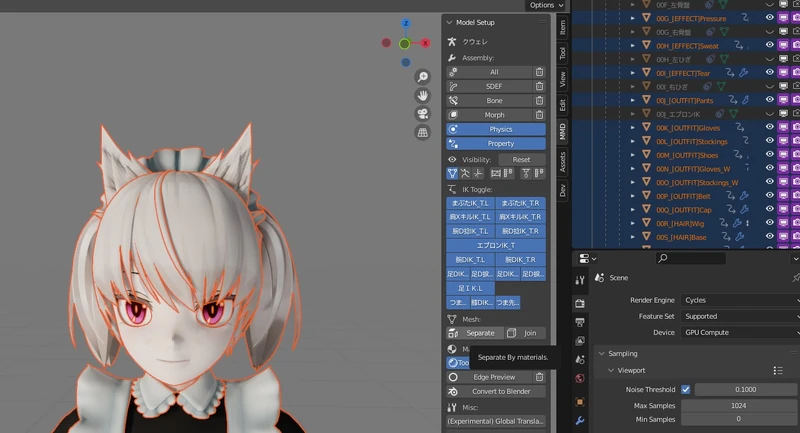Collapse the Sampling panel

[x=602, y=353]
